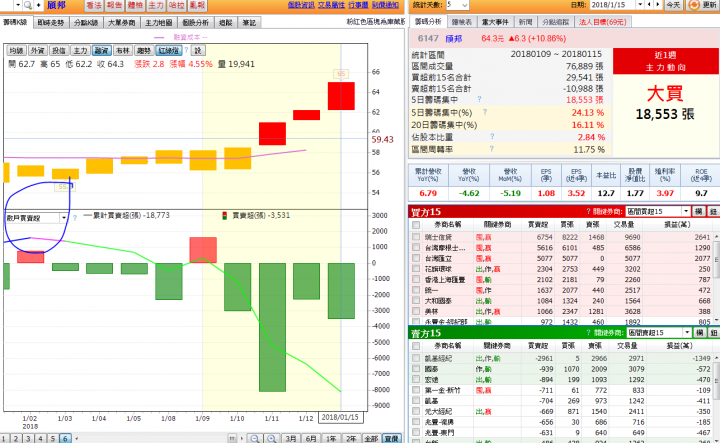Go to next date with right arrow
Image resolution: width=720 pixels, height=443 pixels.
point(658,5)
